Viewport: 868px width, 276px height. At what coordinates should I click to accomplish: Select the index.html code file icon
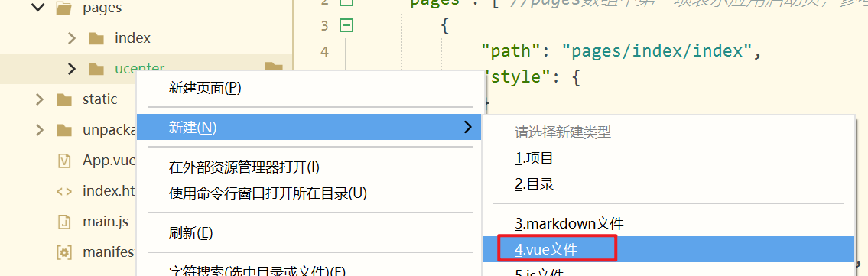coord(65,191)
